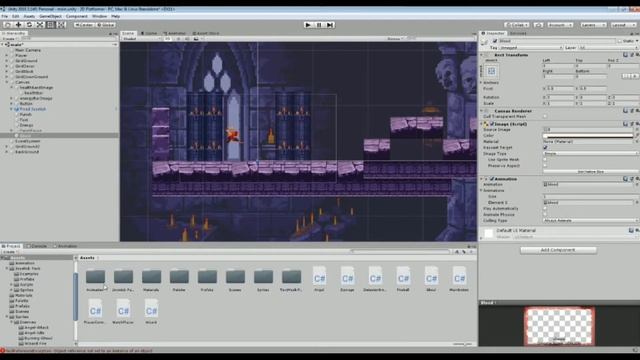The image size is (640, 360).
Task: Toggle the 2D view mode button
Action: pyautogui.click(x=168, y=39)
